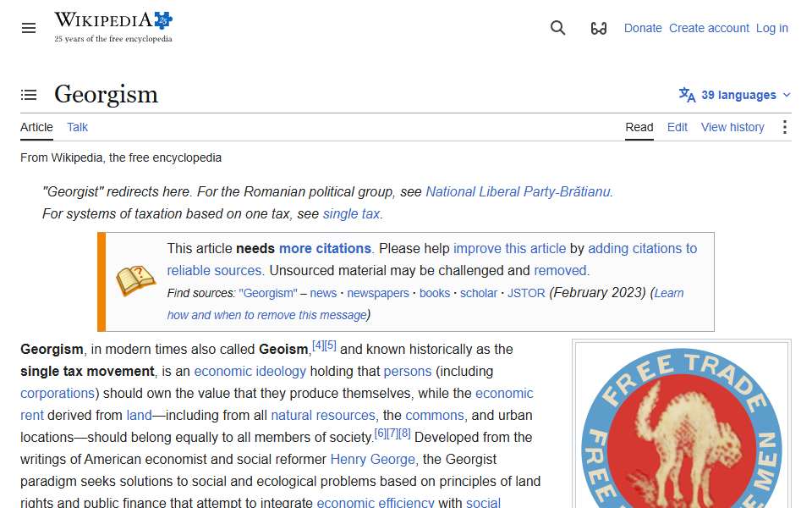Click the translate languages icon

[x=687, y=95]
